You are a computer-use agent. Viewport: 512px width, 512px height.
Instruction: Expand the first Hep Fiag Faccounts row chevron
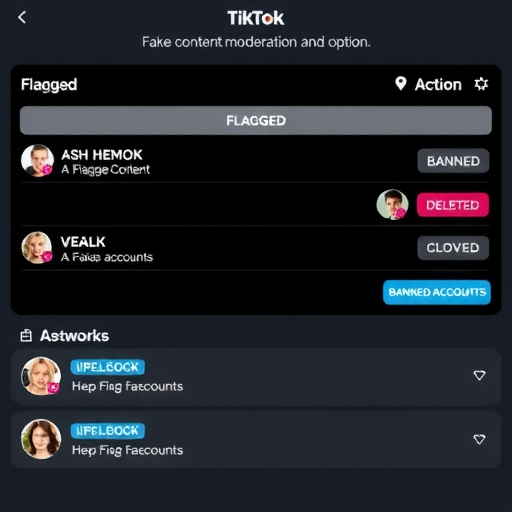coord(479,376)
